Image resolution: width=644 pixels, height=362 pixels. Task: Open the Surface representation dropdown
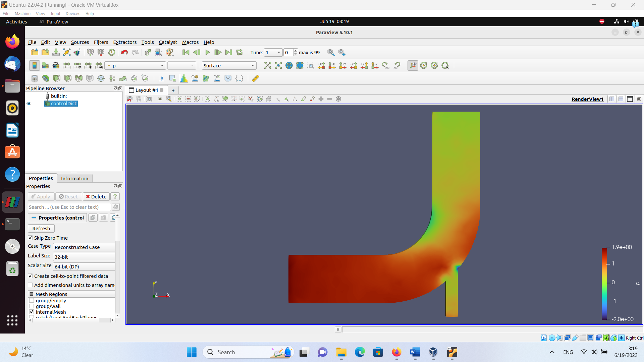[229, 66]
